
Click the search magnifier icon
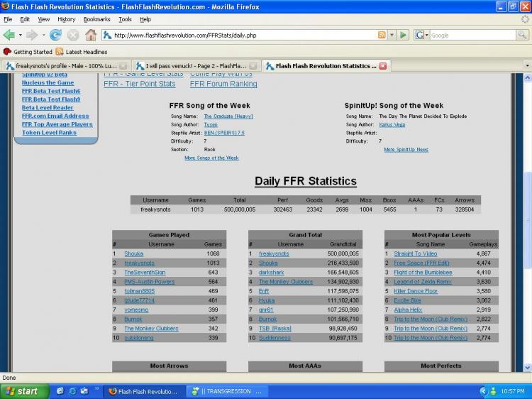(x=522, y=35)
